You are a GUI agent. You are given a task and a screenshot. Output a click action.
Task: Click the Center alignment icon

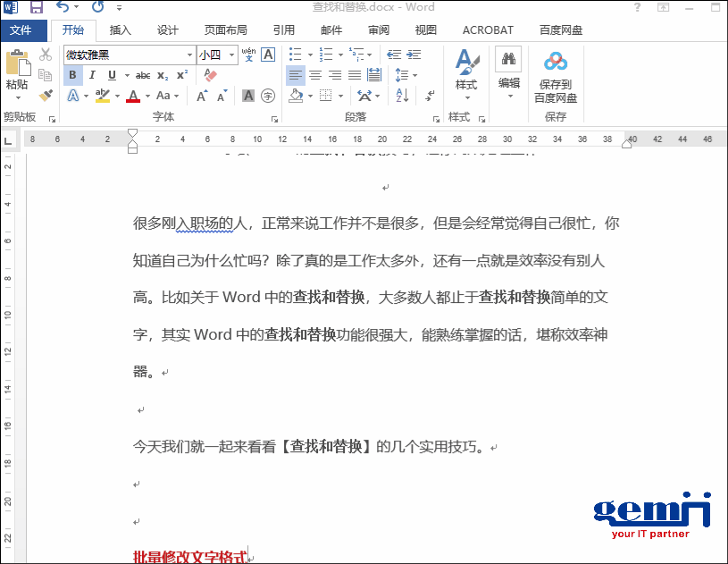click(315, 75)
